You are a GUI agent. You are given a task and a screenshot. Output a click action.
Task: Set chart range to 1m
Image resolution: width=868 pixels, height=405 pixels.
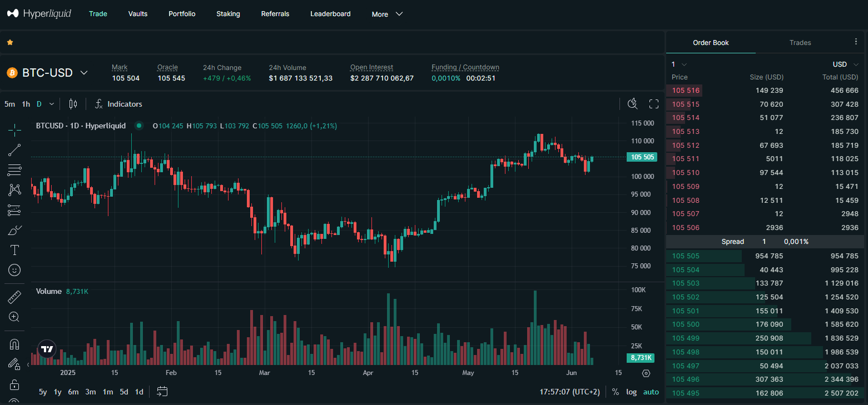108,392
